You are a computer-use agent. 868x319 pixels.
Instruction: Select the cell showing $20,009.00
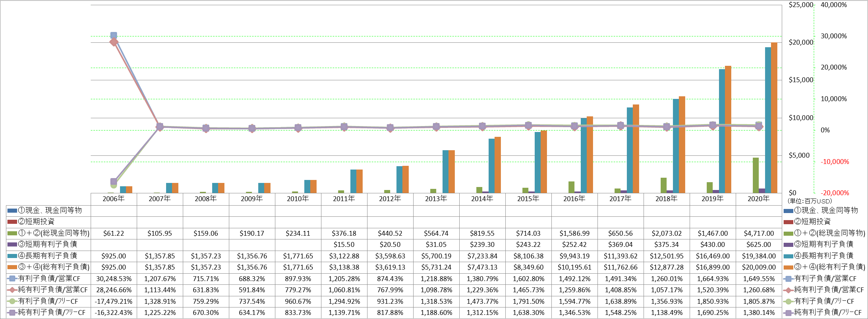pos(759,267)
